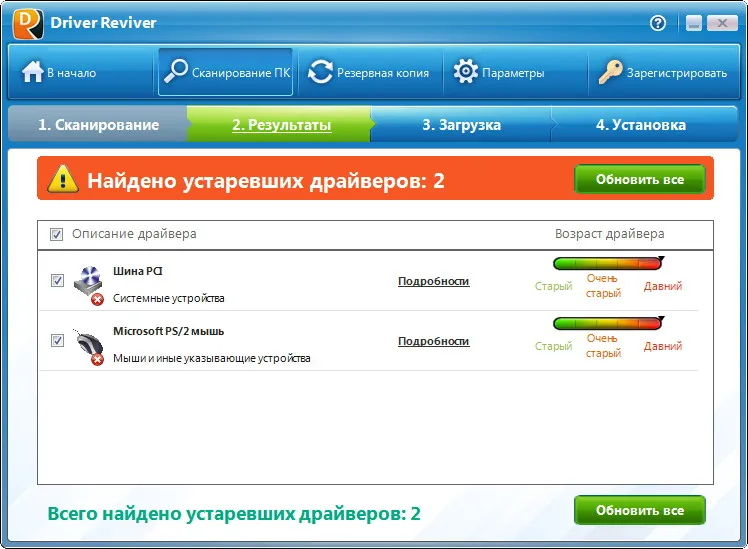Open Подробности for Microsoft PS/2 мышь
748x549 pixels.
click(434, 342)
